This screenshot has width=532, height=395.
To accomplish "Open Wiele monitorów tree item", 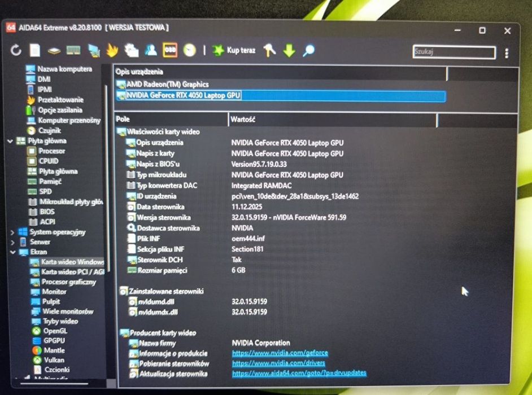I will click(x=62, y=311).
